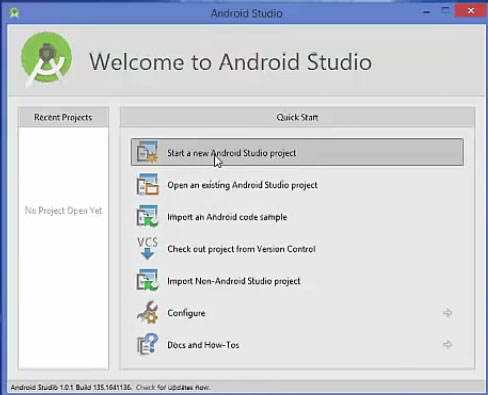Click the small Android icon in title bar

tap(14, 13)
